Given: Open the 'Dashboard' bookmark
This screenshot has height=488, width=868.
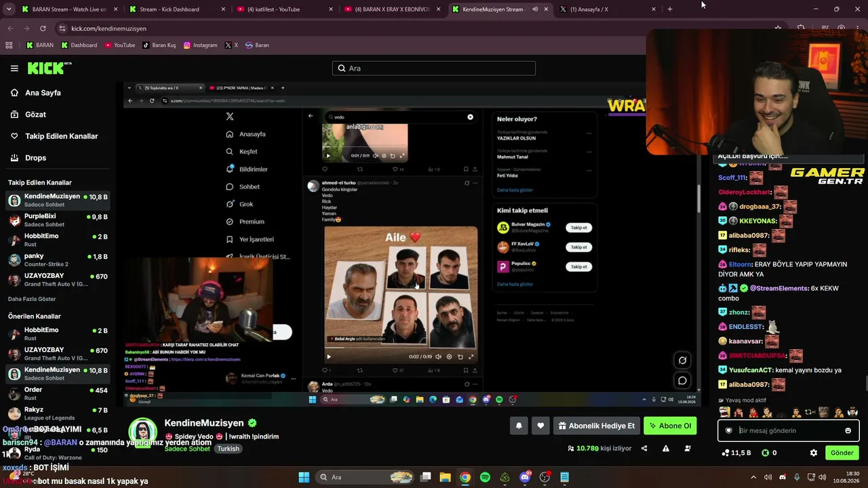Looking at the screenshot, I should tap(79, 45).
